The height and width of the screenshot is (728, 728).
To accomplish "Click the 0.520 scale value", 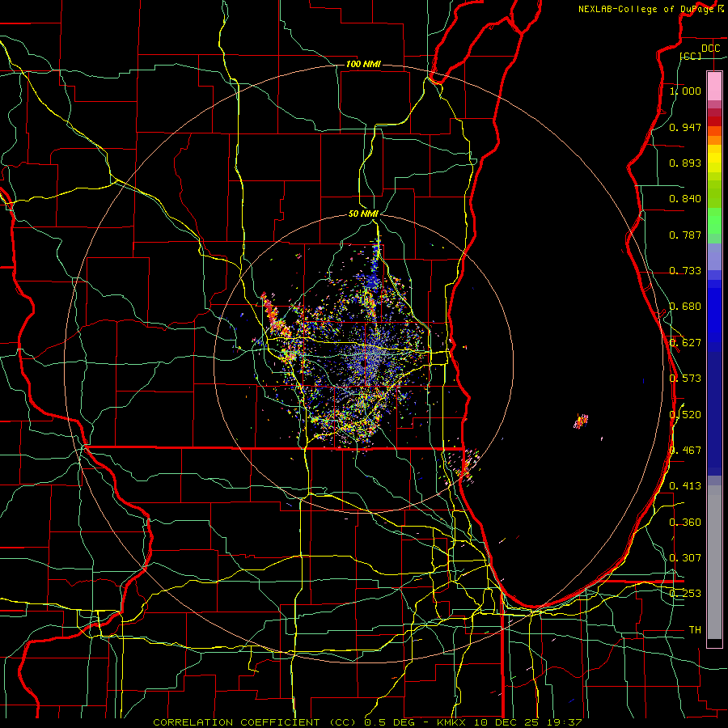I will [x=685, y=414].
